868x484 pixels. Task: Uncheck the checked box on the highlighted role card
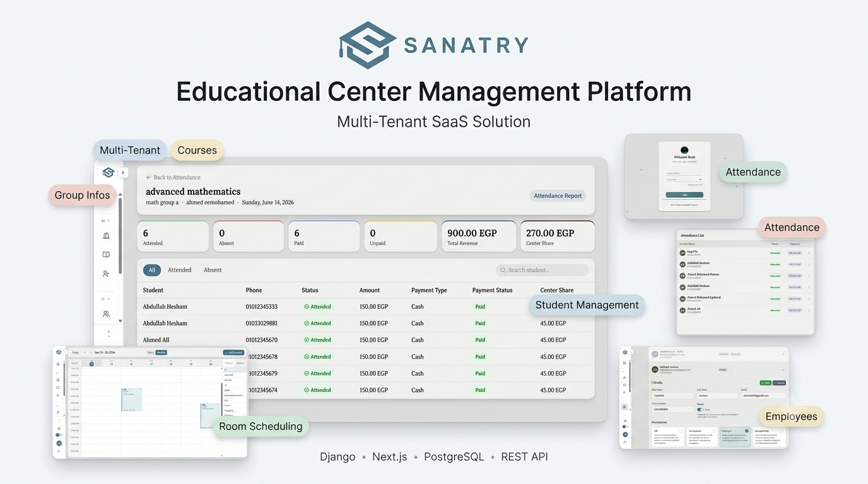(x=746, y=430)
